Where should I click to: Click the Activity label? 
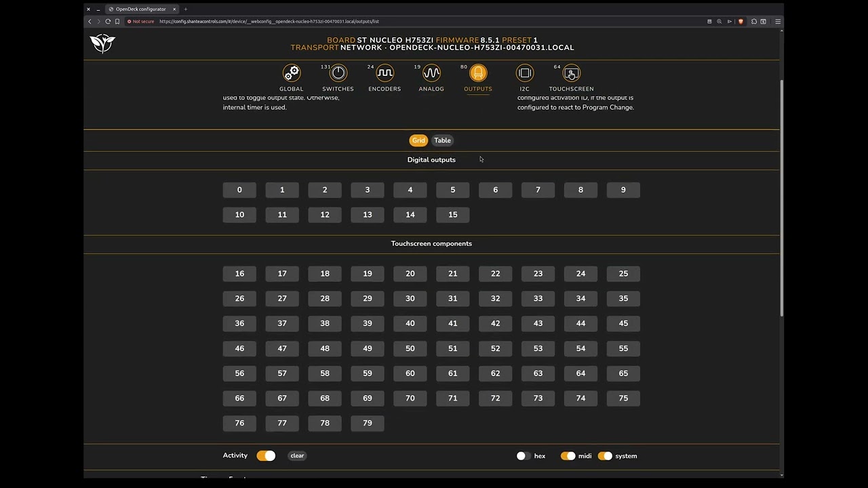pos(235,455)
